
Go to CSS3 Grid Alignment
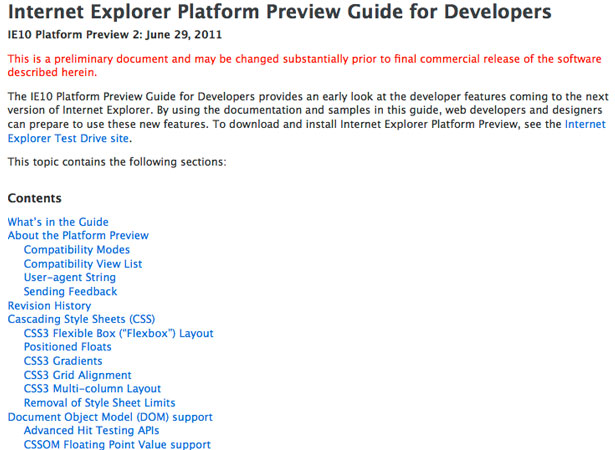click(x=78, y=375)
